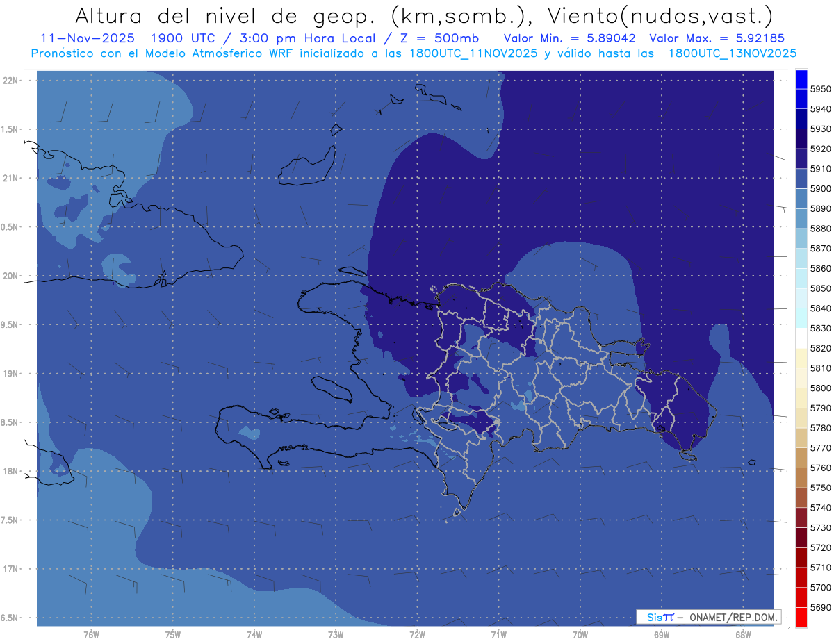Click the 5780 color scale value
The image size is (834, 644).
pos(821,428)
